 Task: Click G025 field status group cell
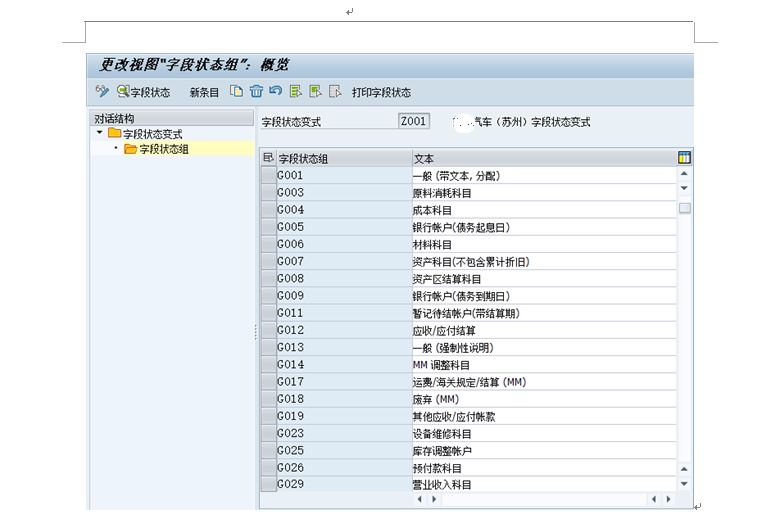pos(344,451)
